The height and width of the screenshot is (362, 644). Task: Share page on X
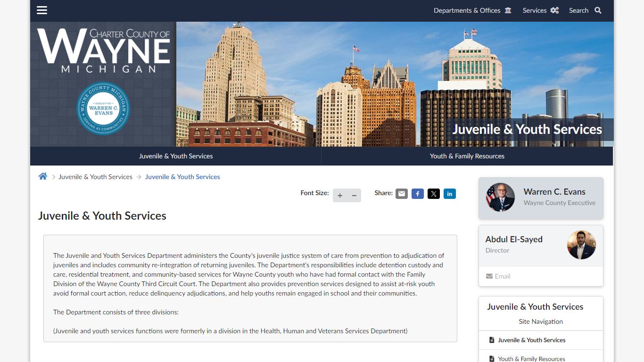point(434,194)
